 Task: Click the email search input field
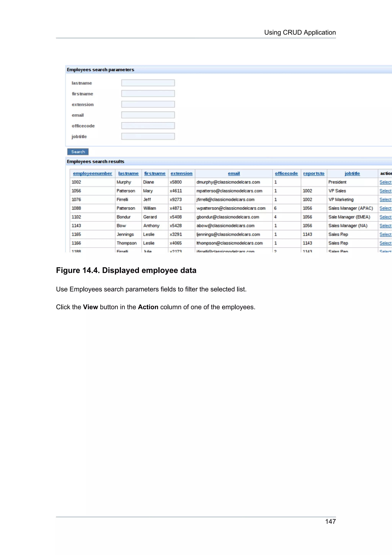148,115
